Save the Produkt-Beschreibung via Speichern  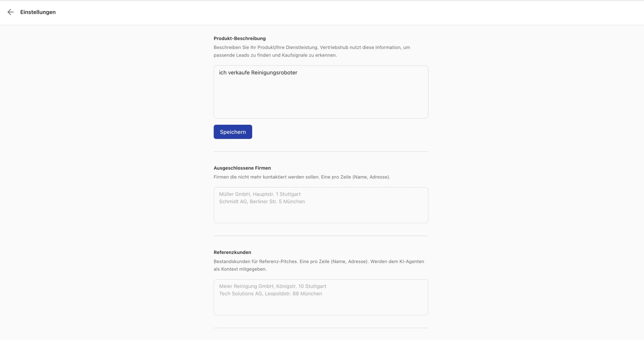coord(232,132)
